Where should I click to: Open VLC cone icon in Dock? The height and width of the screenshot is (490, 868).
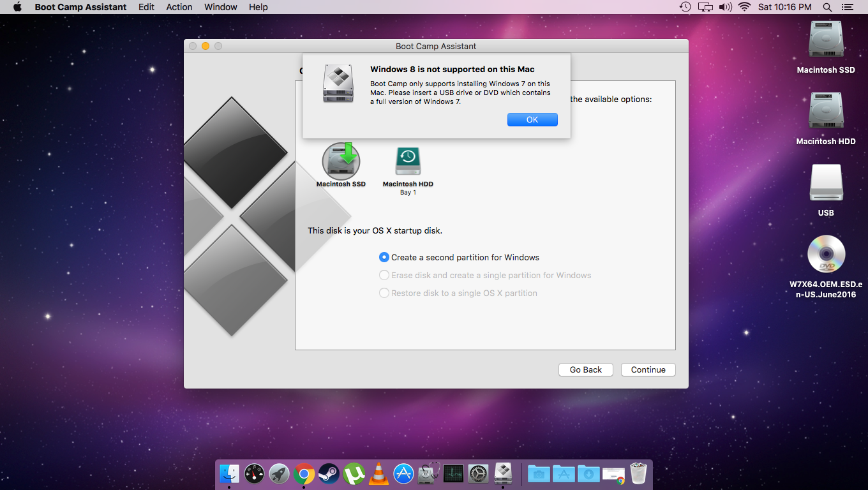click(379, 473)
